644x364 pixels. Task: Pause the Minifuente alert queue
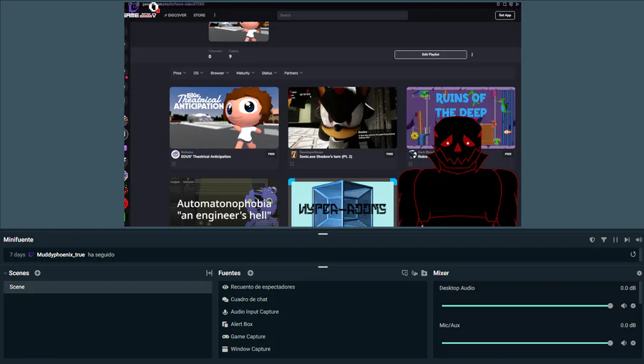[615, 240]
